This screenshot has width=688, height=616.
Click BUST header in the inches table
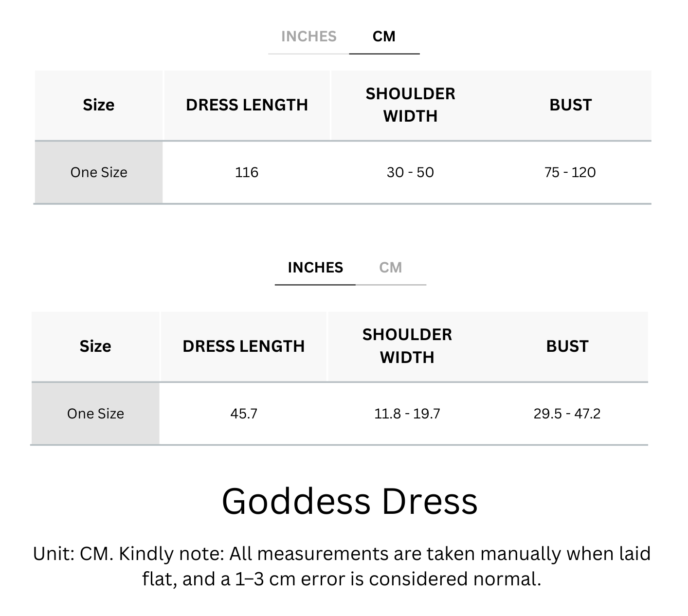pos(567,346)
